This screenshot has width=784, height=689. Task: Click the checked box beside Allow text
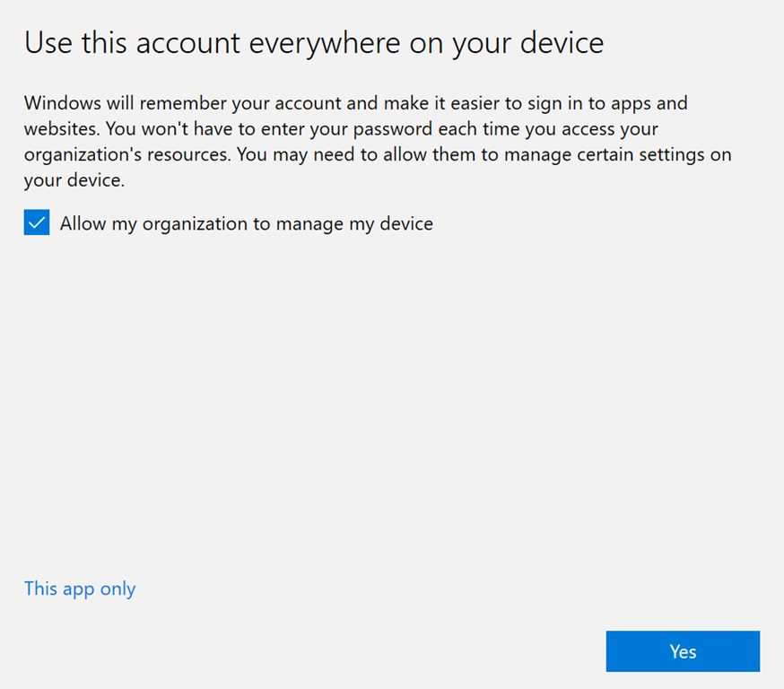tap(37, 223)
